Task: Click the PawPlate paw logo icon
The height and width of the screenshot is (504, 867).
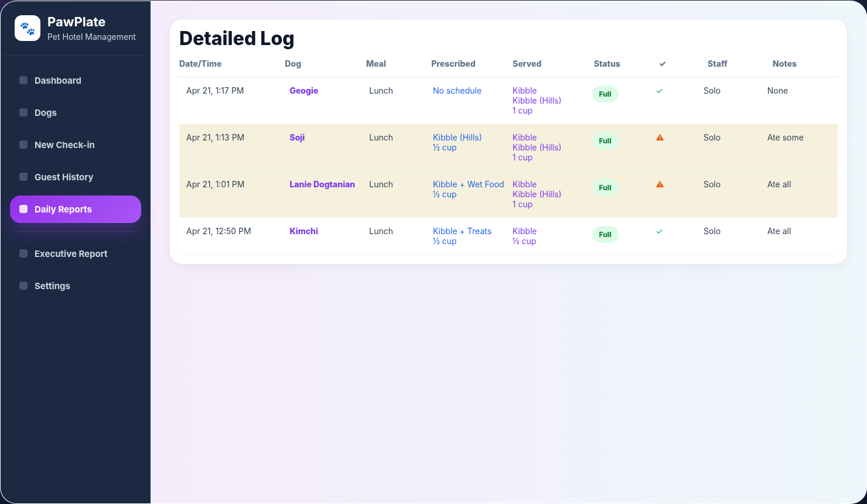Action: [28, 28]
